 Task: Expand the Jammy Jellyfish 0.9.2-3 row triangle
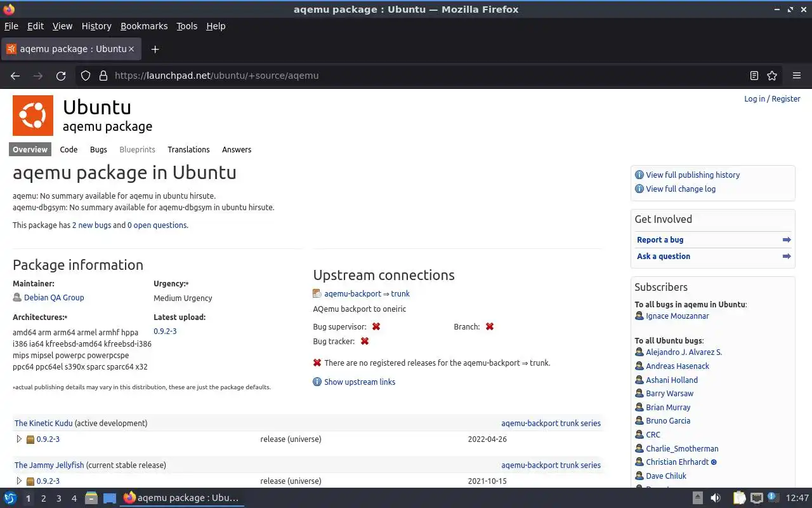pos(19,481)
